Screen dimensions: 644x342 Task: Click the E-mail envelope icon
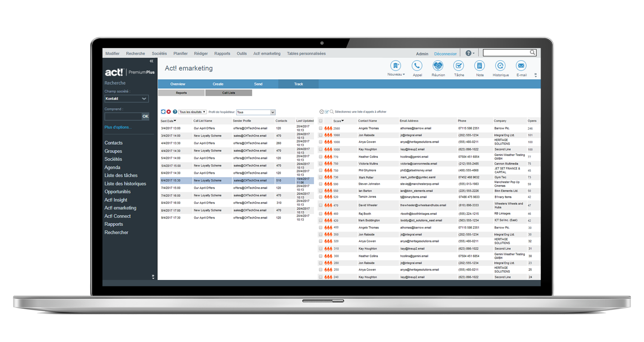pos(521,66)
